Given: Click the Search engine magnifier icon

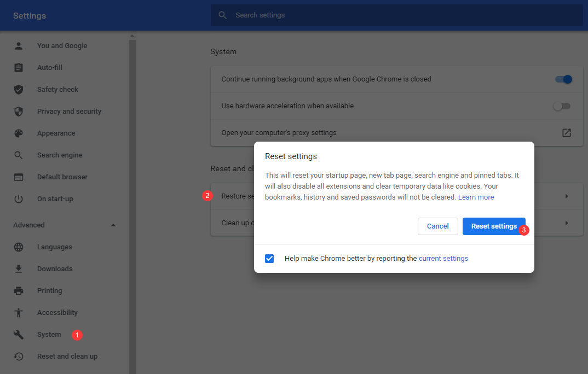Looking at the screenshot, I should (x=19, y=155).
